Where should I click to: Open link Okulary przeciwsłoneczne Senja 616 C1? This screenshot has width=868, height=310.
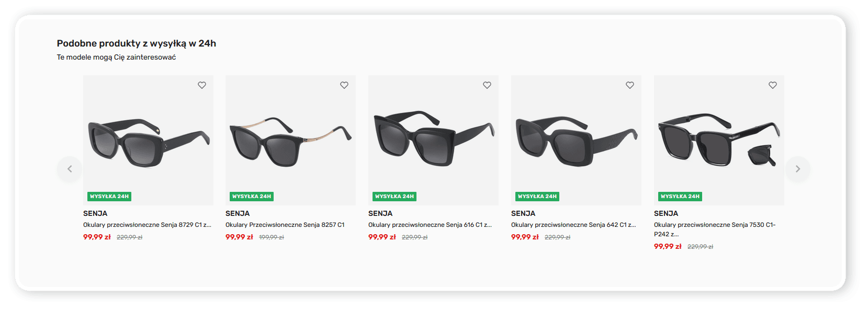point(430,225)
